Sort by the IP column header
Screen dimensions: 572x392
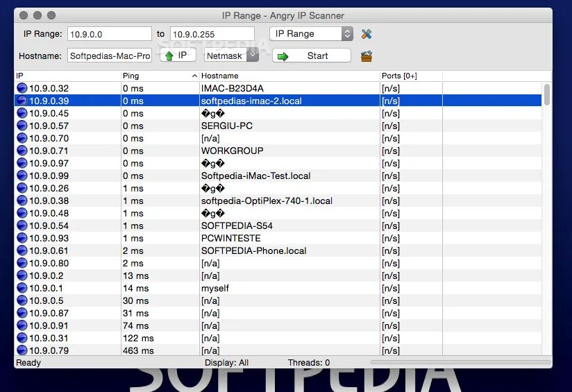click(67, 76)
